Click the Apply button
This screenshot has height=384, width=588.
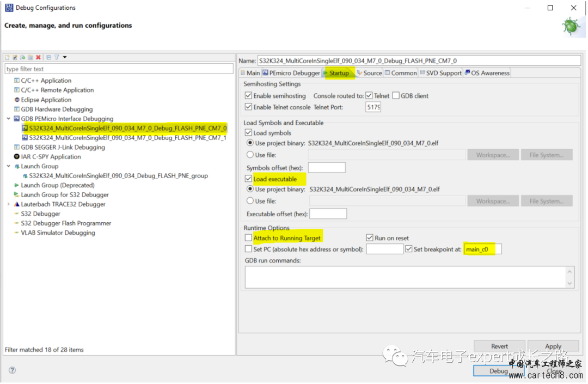553,346
